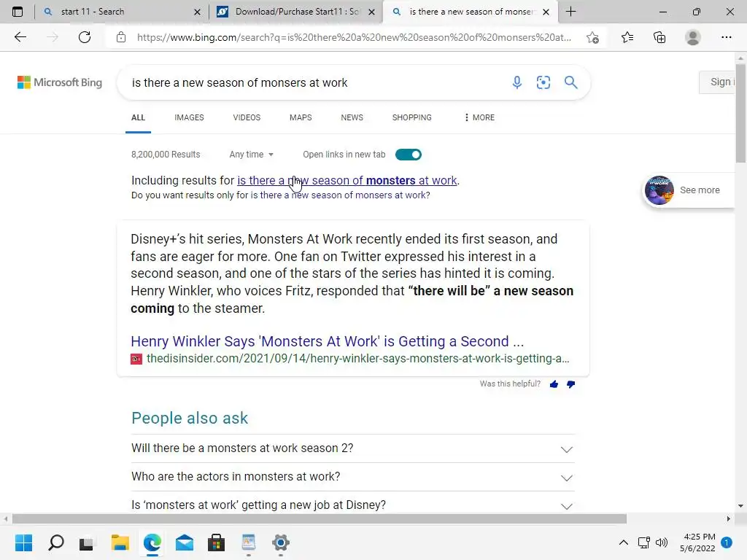Image resolution: width=747 pixels, height=560 pixels.
Task: Open Edge Settings and more menu
Action: click(727, 37)
